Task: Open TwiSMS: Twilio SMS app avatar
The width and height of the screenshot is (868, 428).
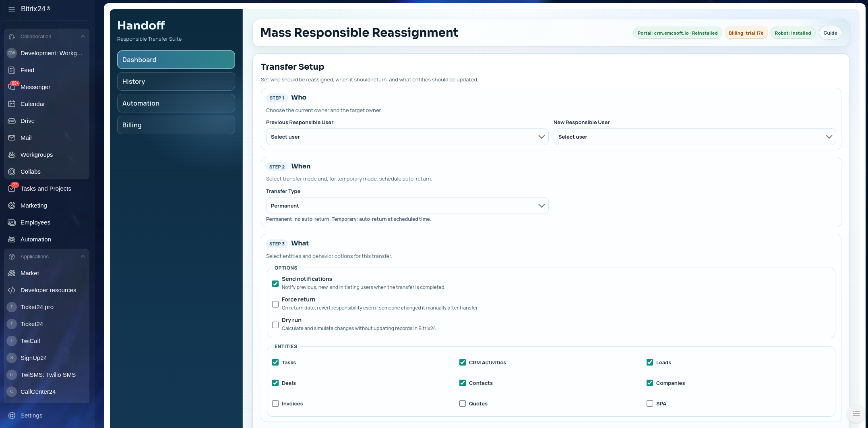Action: 12,375
